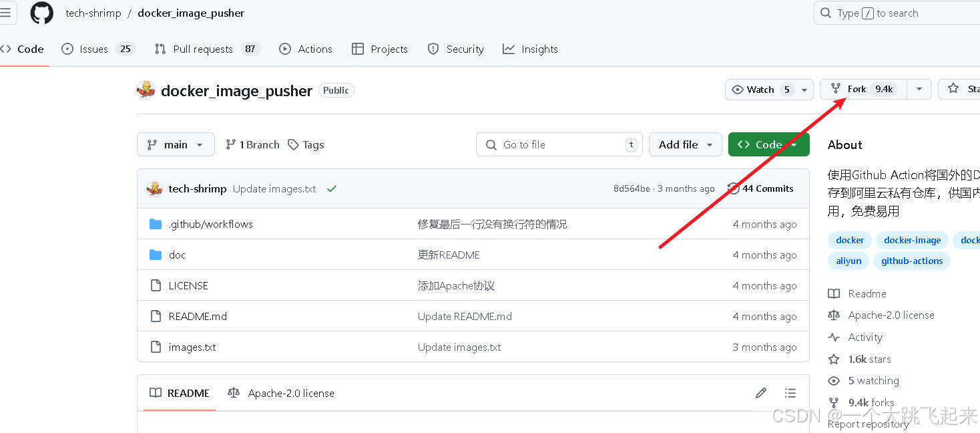Image resolution: width=980 pixels, height=433 pixels.
Task: Select the README tab in file viewer
Action: pos(180,394)
